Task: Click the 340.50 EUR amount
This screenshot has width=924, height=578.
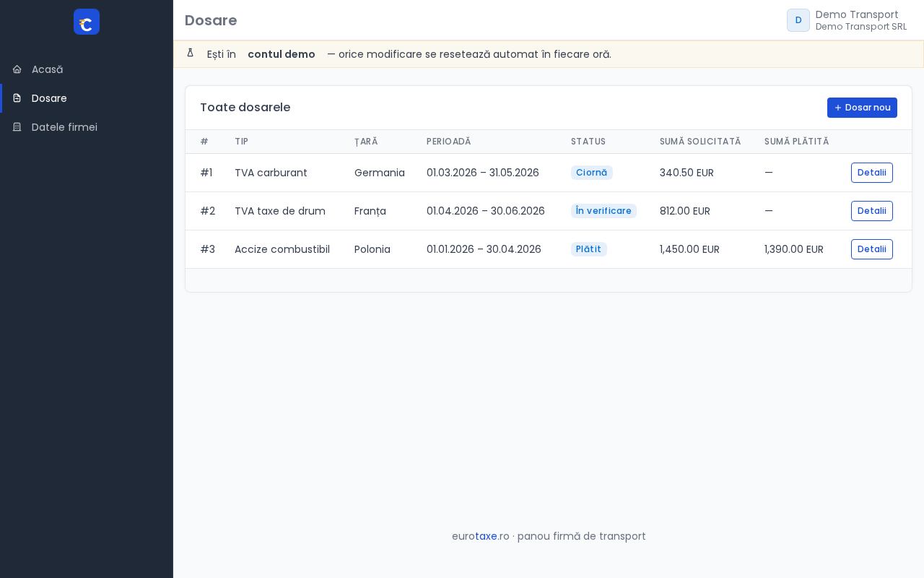Action: (x=687, y=173)
